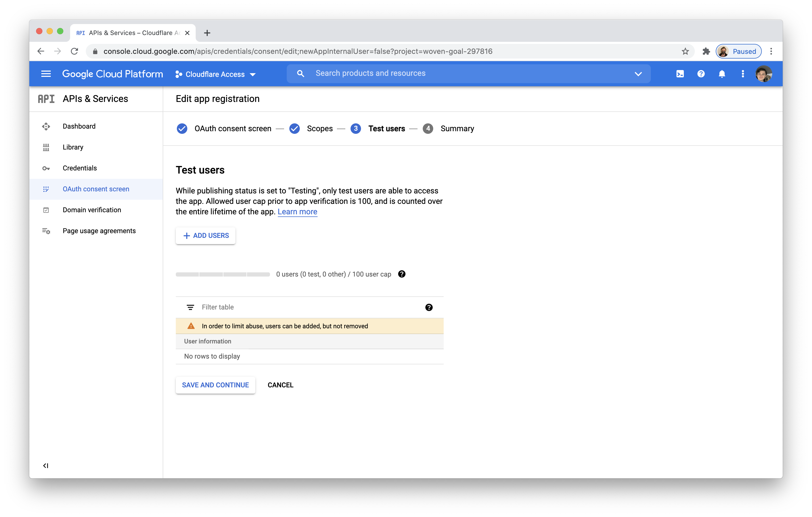
Task: Open the Learn more link
Action: pos(297,212)
